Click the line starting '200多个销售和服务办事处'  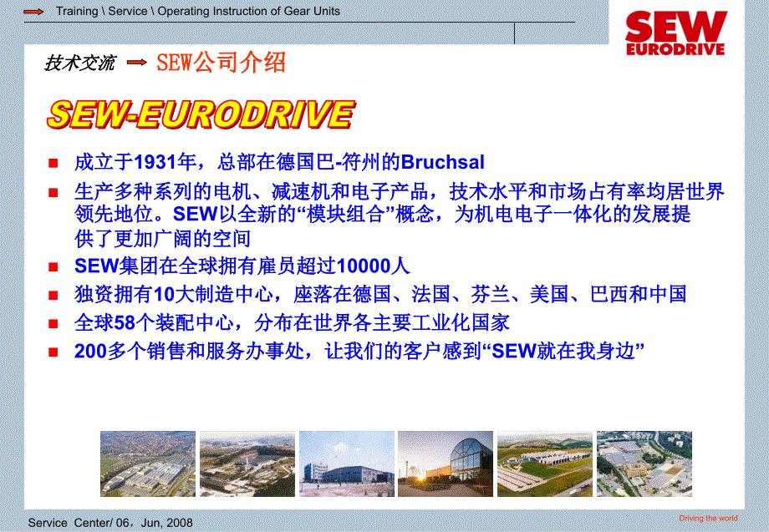[x=359, y=352]
